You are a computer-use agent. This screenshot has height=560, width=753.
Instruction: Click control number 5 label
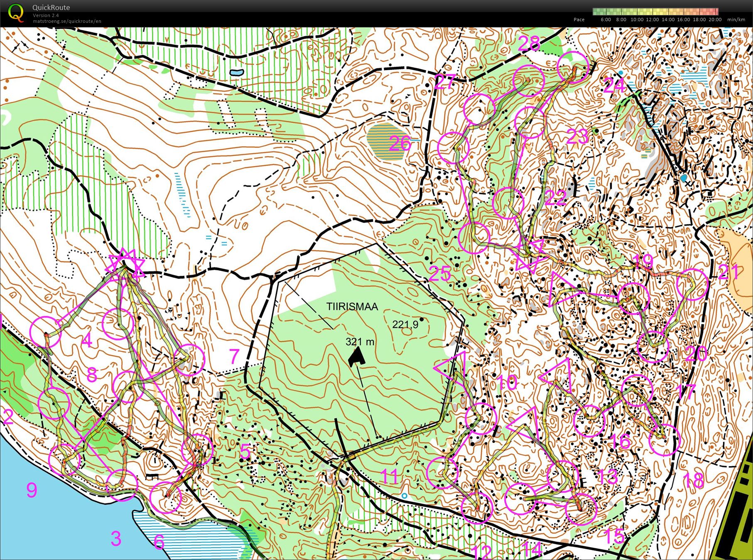245,451
